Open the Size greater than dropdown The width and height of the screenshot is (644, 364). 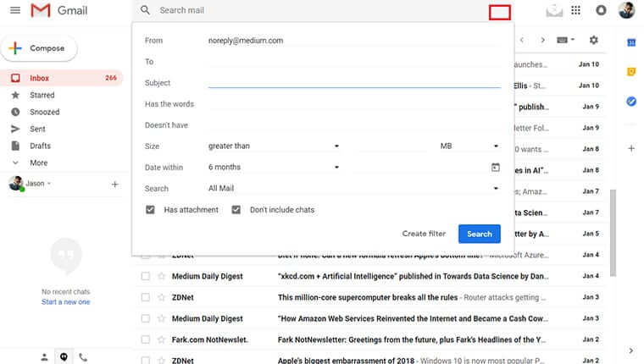[274, 146]
